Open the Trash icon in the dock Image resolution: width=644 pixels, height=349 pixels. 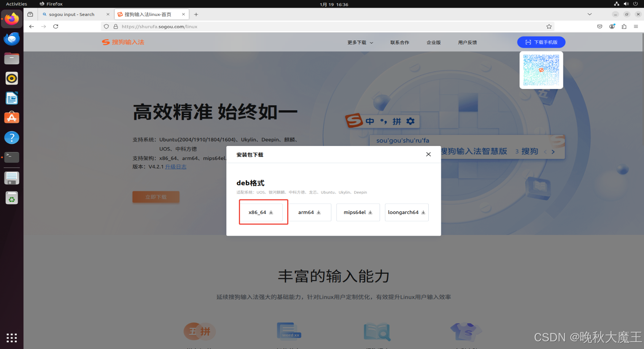click(12, 198)
